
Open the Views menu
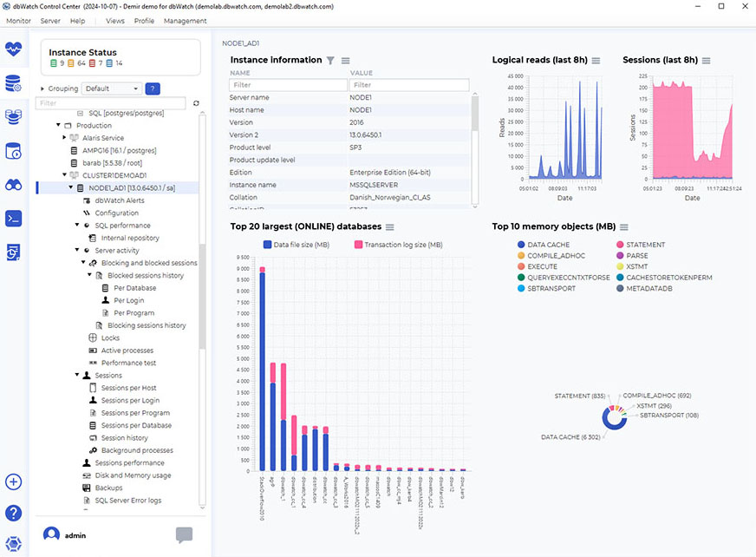click(115, 21)
